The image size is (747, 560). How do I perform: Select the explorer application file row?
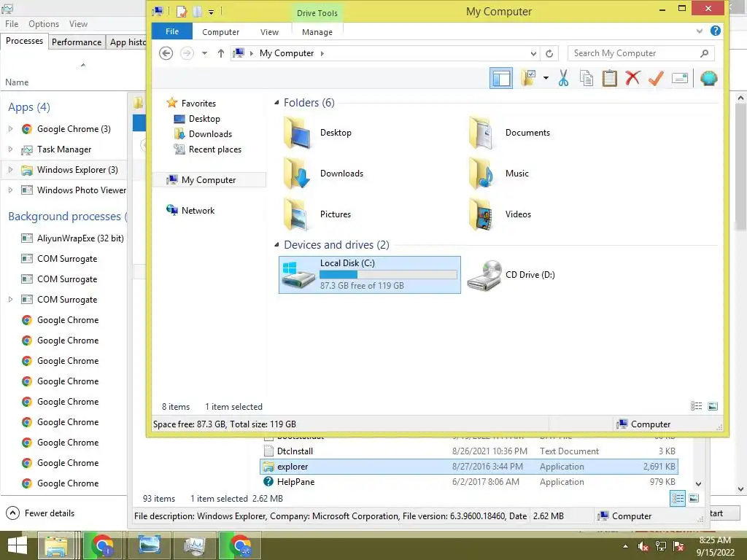point(469,466)
